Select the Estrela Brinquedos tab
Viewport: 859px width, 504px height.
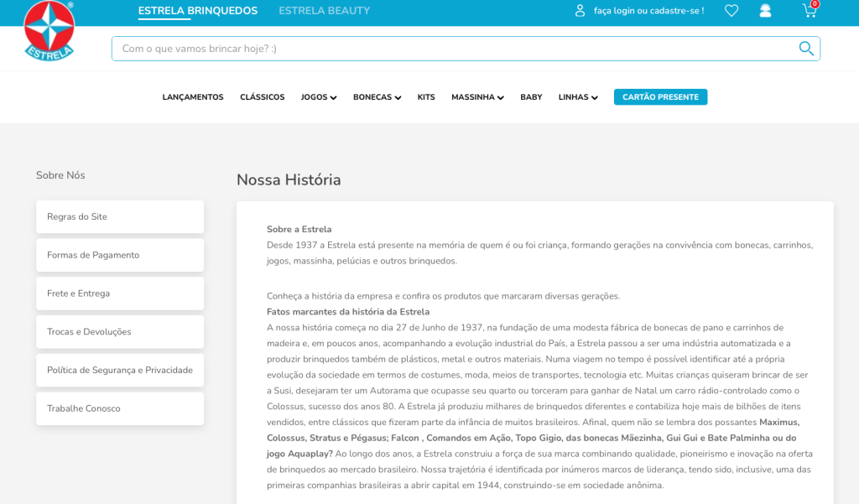[x=198, y=10]
